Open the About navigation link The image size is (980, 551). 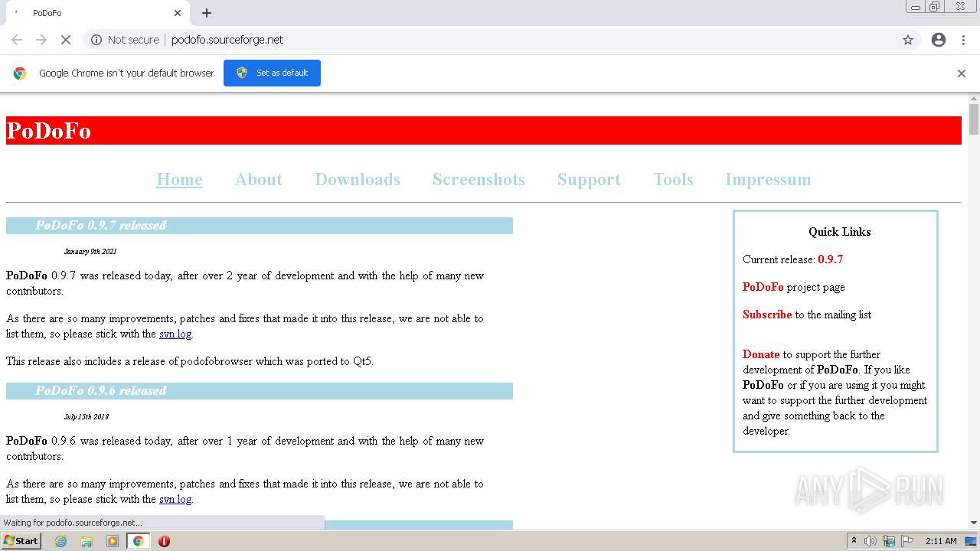click(259, 179)
